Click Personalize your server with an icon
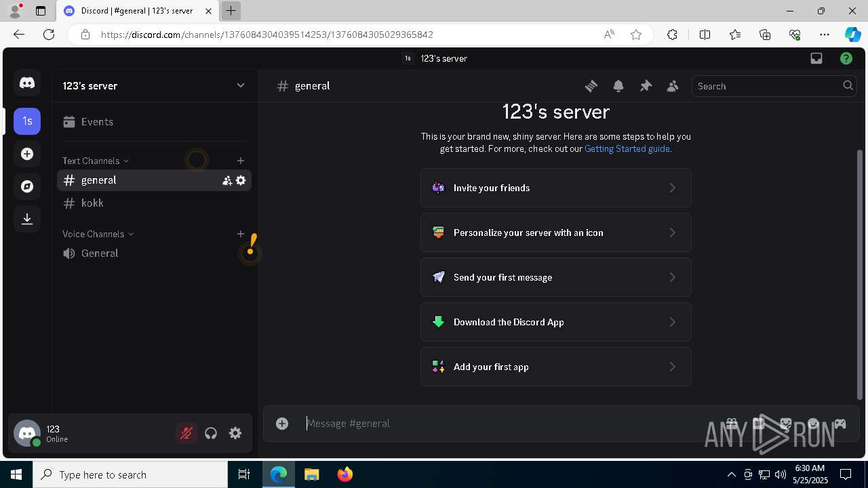 pos(556,232)
